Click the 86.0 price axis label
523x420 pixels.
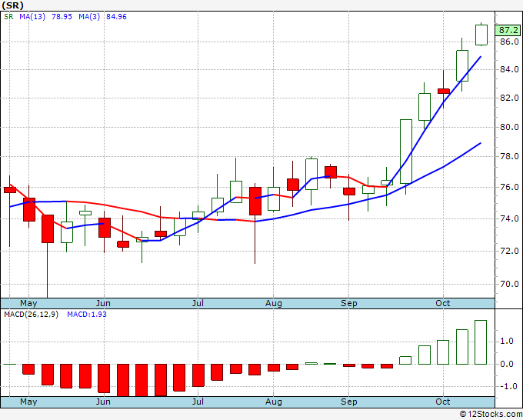[x=509, y=42]
